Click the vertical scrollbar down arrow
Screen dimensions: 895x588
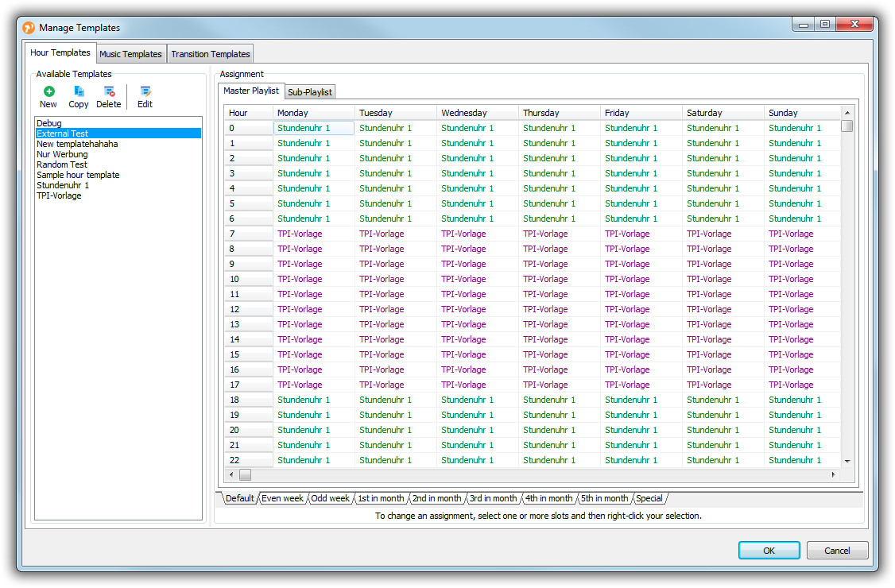[847, 461]
